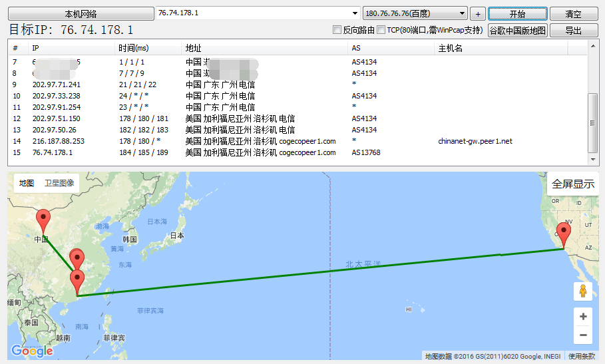Click the plus button beside DNS dropdown

[x=477, y=14]
